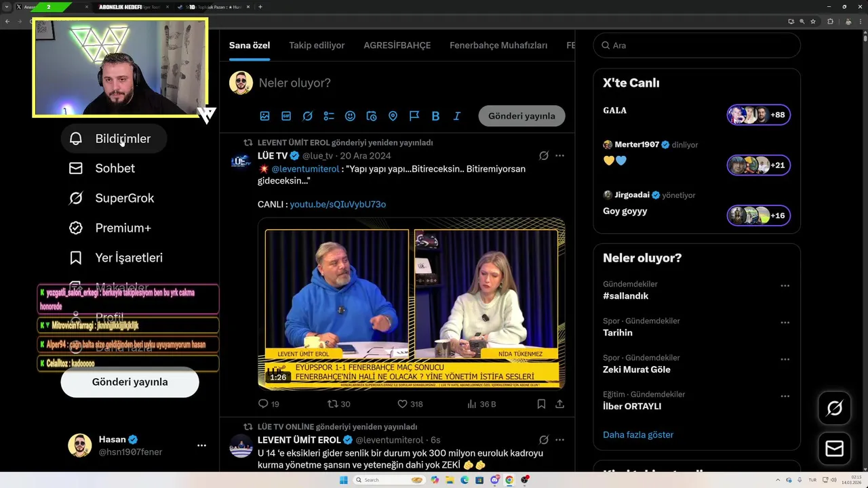Click Gönderi yayınla button in composer

pos(521,116)
